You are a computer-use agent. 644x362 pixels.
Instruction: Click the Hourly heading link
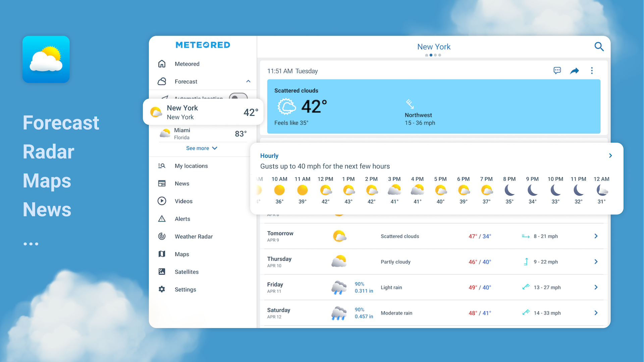click(269, 156)
